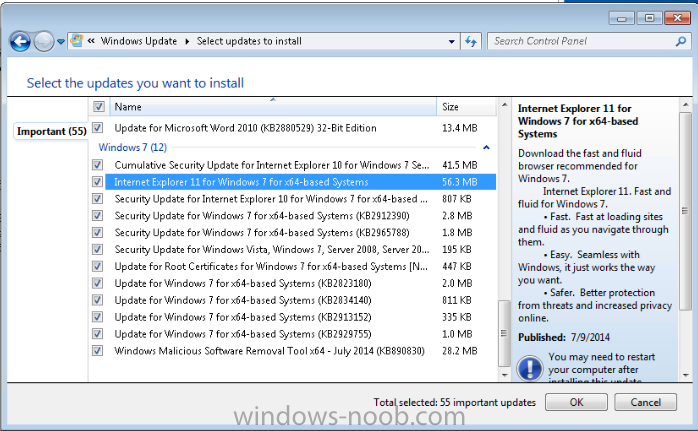Screen dimensions: 698x431
Task: Click the 'Select updates to install' breadcrumb
Action: click(249, 41)
